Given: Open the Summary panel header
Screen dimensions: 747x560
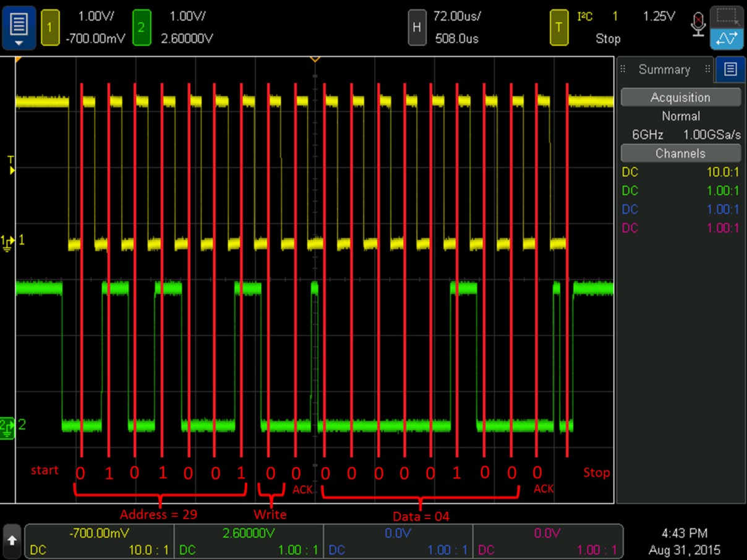Looking at the screenshot, I should [665, 69].
